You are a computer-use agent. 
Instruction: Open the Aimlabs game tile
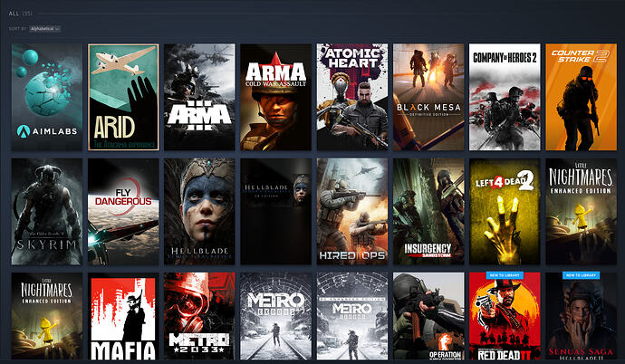tap(46, 97)
